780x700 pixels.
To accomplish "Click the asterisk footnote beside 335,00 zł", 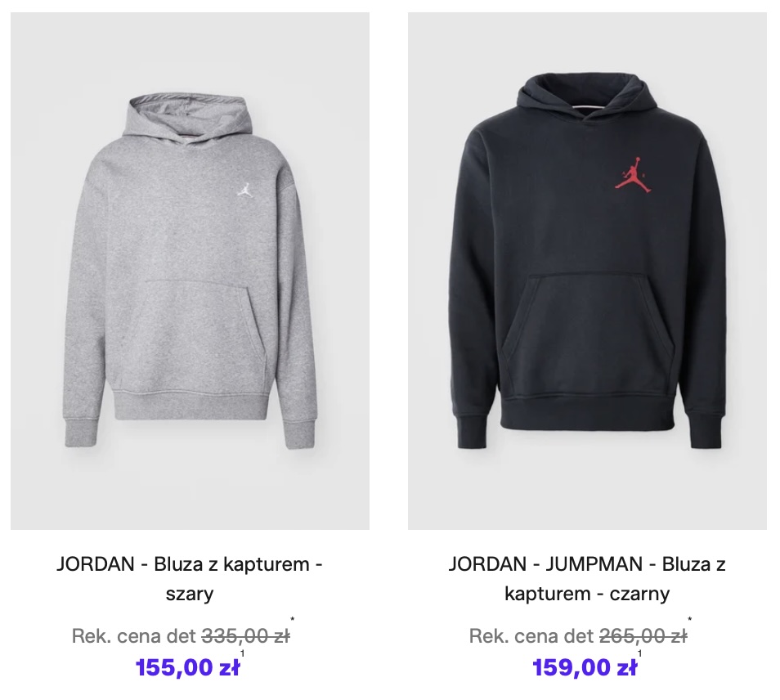I will click(x=293, y=619).
